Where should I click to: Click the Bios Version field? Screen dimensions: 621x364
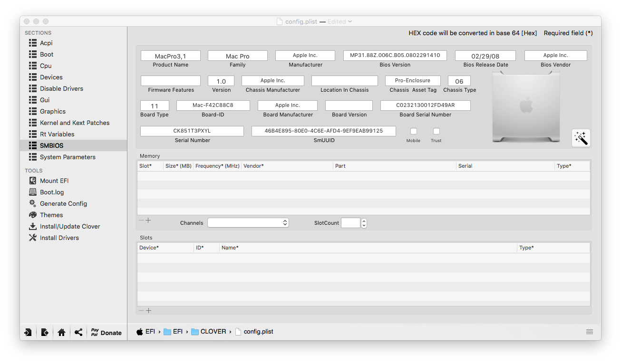(395, 56)
